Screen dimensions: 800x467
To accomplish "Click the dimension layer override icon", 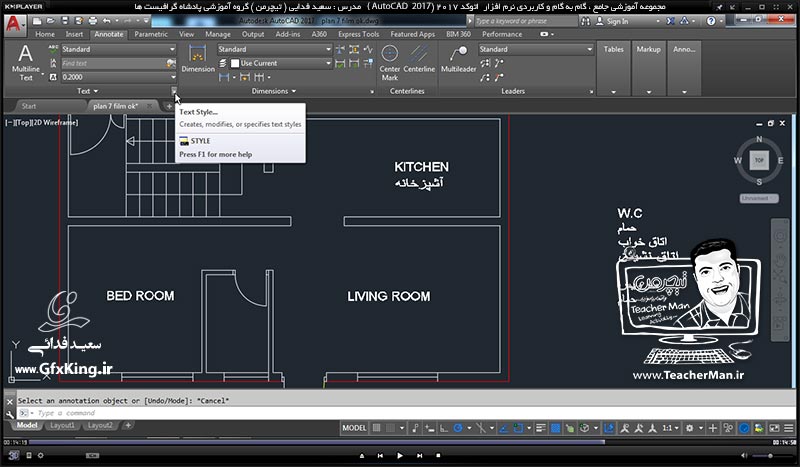I will [223, 63].
